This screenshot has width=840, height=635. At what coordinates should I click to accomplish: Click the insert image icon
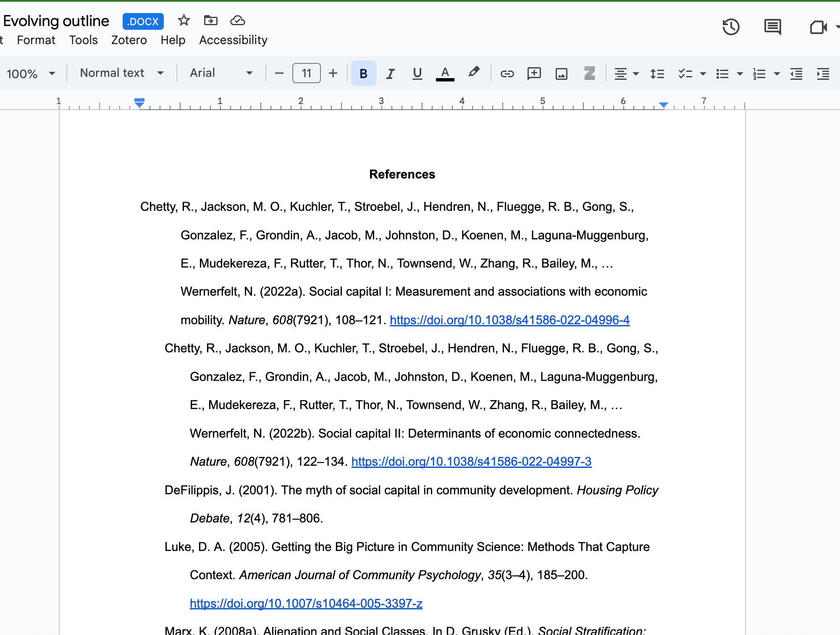[x=561, y=73]
